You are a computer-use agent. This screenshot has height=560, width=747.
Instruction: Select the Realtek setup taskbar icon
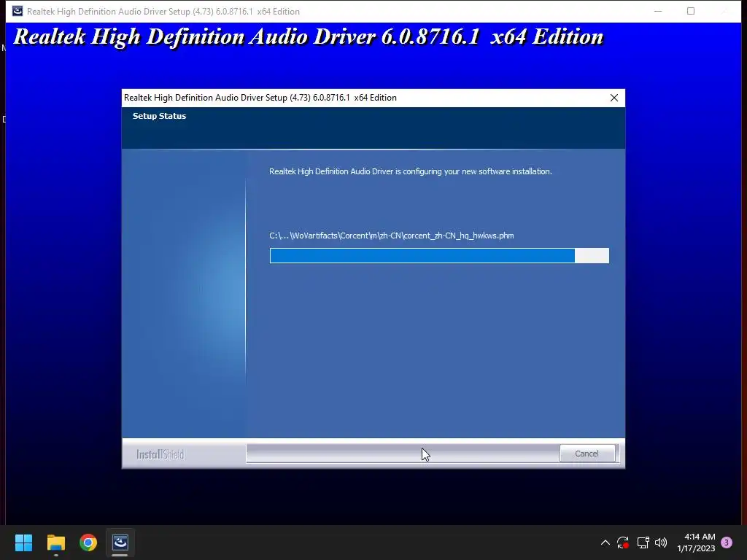pyautogui.click(x=120, y=542)
